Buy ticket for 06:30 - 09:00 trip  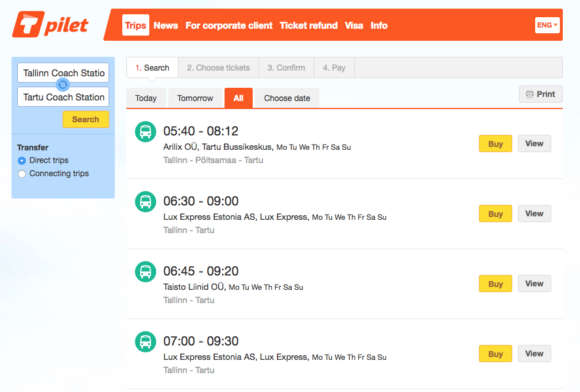tap(495, 214)
